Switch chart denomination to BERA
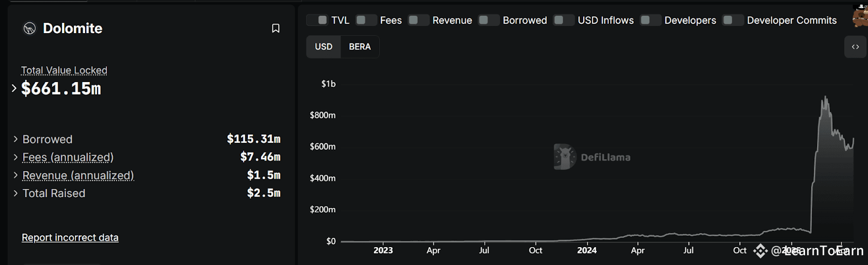868x265 pixels. tap(360, 47)
